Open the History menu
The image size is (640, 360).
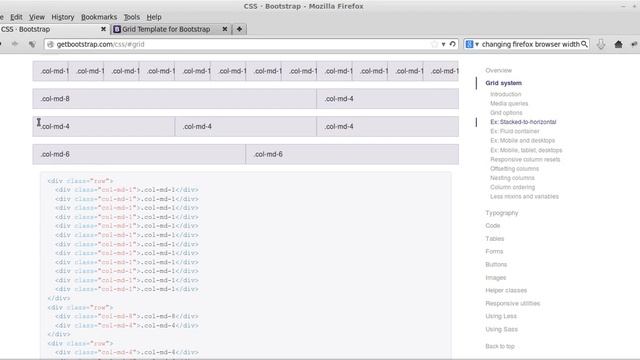click(62, 17)
